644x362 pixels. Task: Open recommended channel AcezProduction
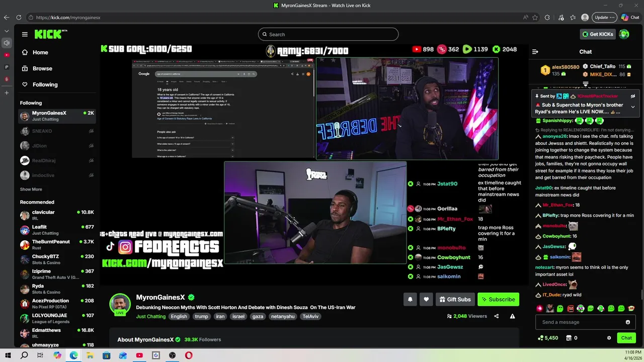point(57,304)
